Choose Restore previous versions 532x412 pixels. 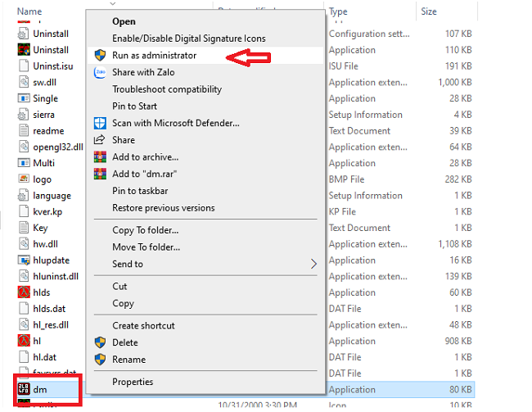pyautogui.click(x=205, y=208)
